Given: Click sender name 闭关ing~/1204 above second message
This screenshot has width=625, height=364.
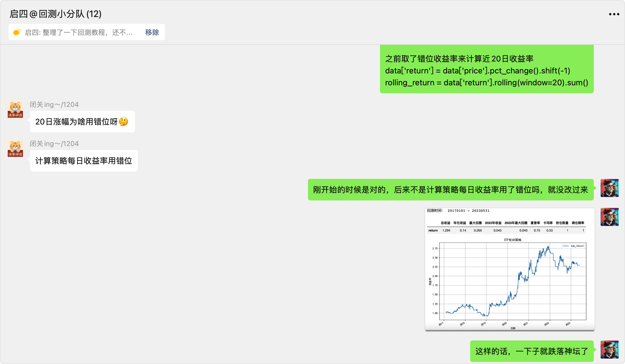Looking at the screenshot, I should coord(54,144).
